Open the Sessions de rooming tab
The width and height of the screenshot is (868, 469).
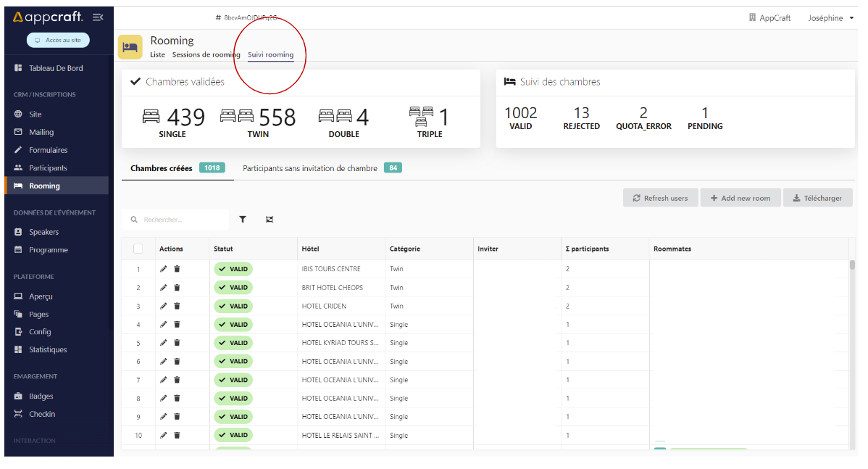[x=206, y=55]
